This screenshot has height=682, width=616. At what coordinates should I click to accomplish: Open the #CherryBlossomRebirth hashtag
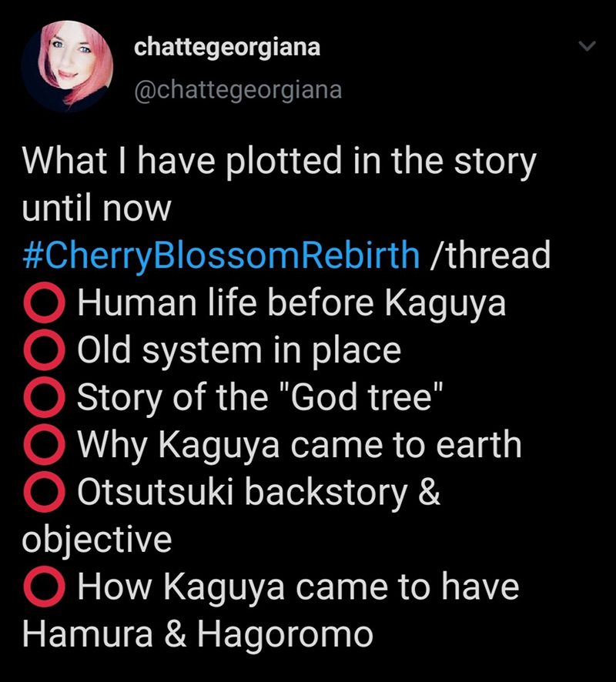point(222,256)
